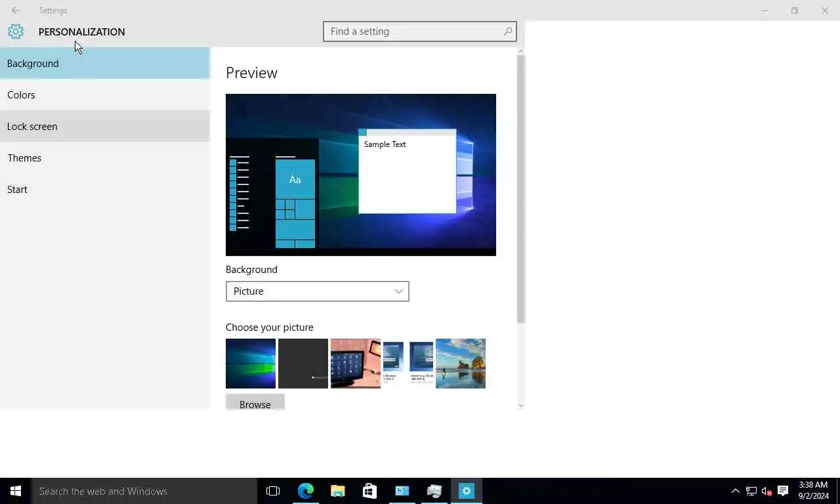The width and height of the screenshot is (840, 504).
Task: Click the muted volume icon in tray
Action: pyautogui.click(x=766, y=491)
